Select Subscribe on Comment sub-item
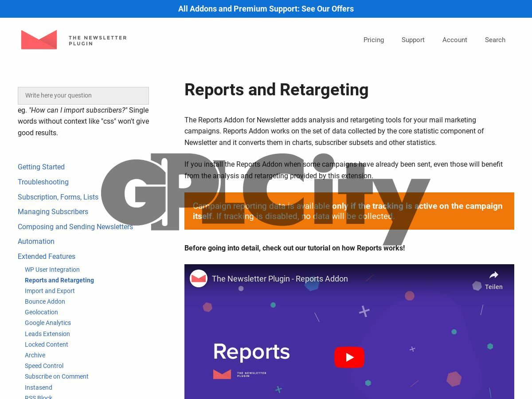Viewport: 532px width, 399px height. 57,376
